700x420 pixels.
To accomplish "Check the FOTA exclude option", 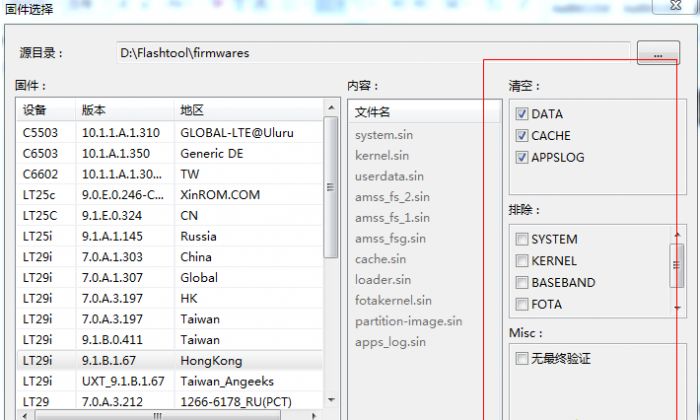I will 521,304.
